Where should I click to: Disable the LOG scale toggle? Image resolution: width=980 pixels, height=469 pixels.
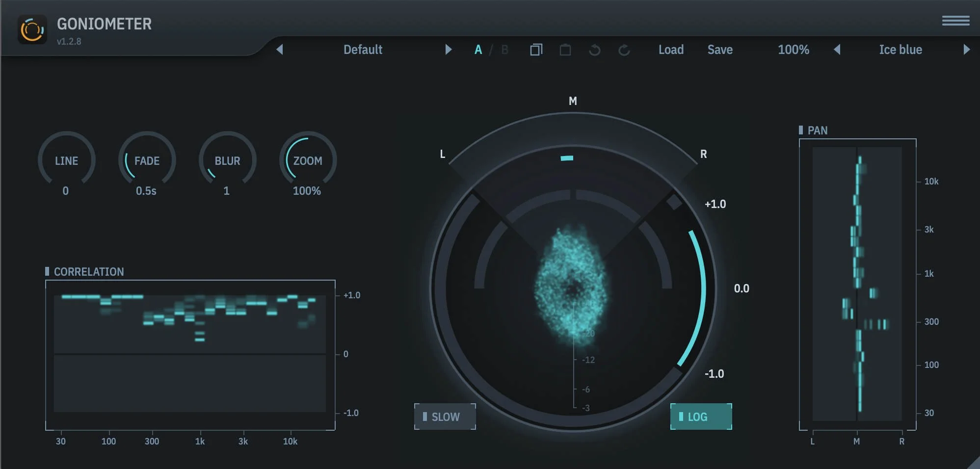[x=701, y=417]
